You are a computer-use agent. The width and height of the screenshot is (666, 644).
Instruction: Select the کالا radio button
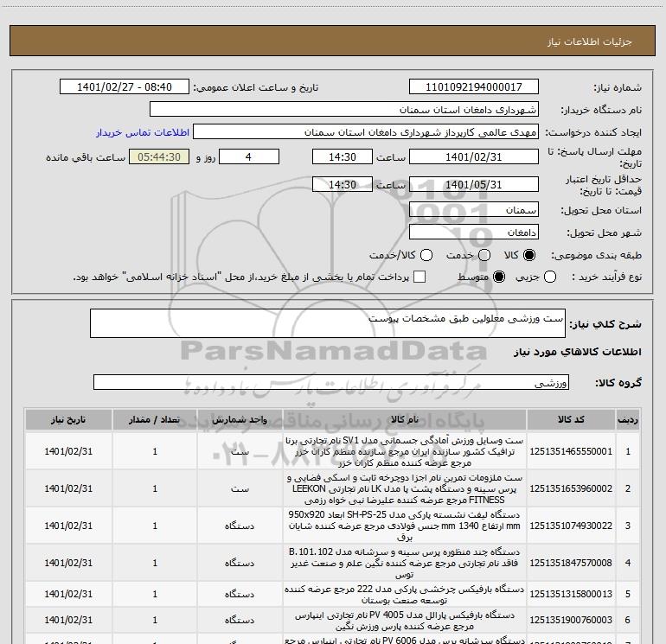click(x=529, y=255)
